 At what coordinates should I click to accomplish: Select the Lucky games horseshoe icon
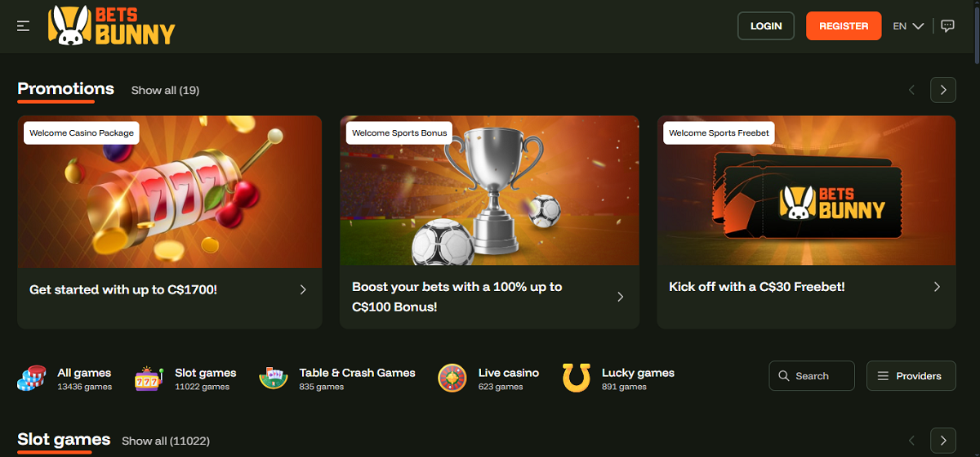click(x=576, y=377)
